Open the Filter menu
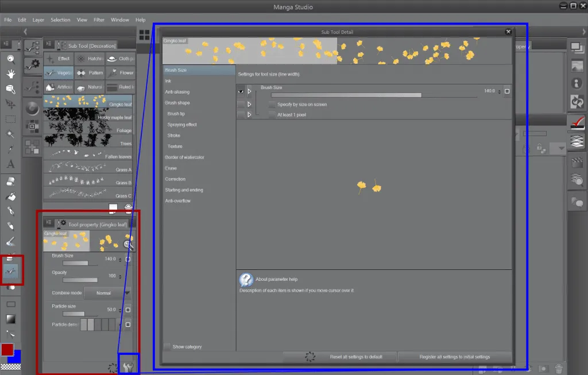The image size is (588, 375). tap(99, 20)
